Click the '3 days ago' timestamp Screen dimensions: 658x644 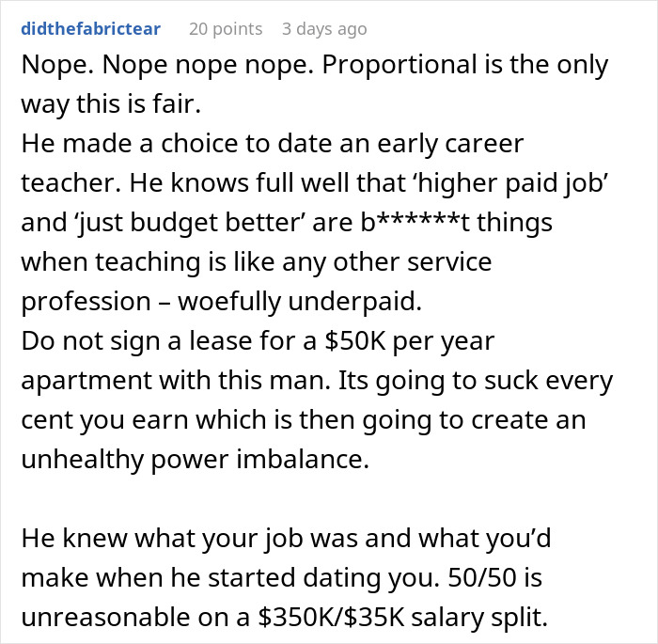[x=324, y=28]
